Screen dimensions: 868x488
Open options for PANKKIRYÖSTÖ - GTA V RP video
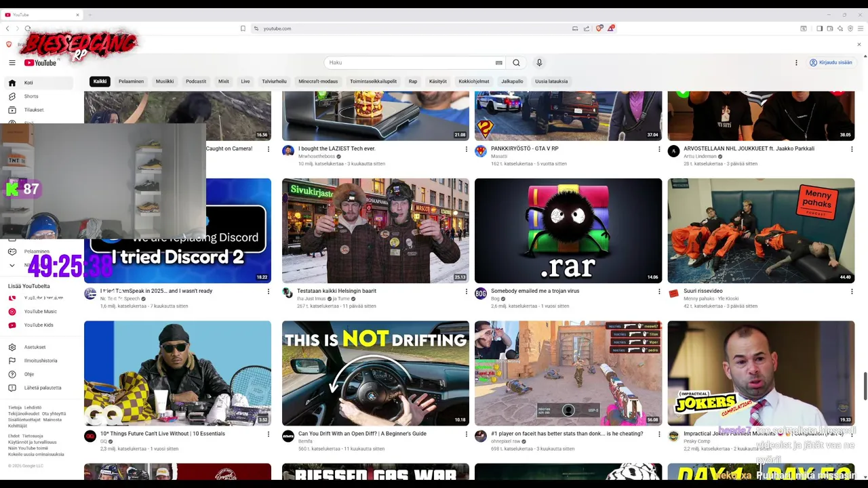point(658,149)
